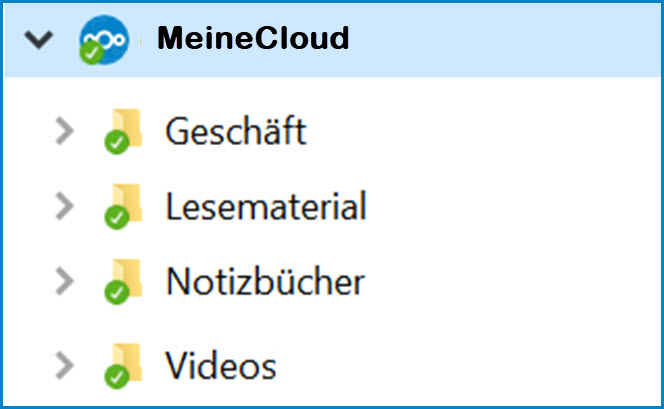Click the green sync checkmark on Videos

click(x=116, y=376)
